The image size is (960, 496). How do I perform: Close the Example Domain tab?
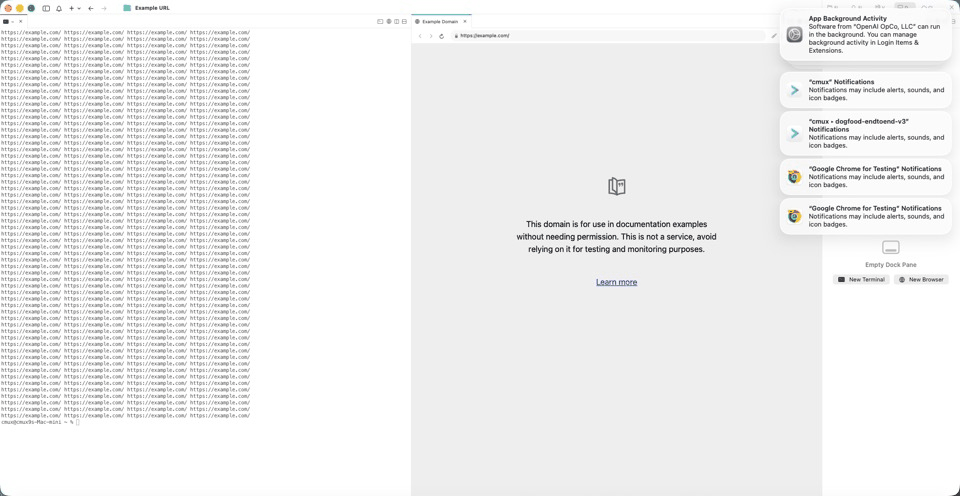coord(465,21)
